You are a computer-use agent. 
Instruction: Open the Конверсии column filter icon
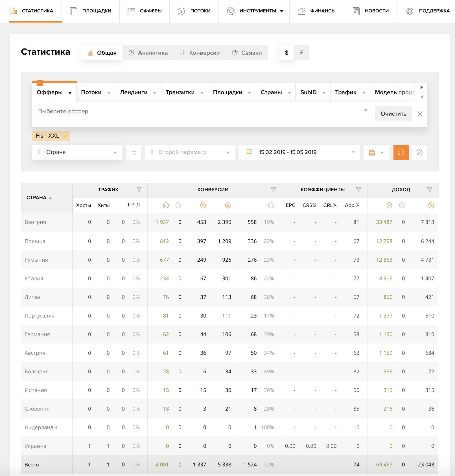tap(273, 189)
